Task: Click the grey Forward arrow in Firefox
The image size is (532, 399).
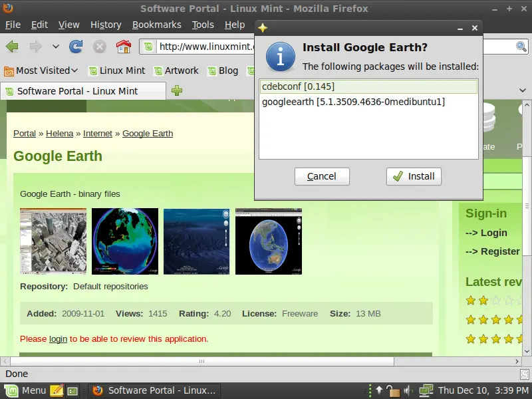Action: tap(36, 47)
